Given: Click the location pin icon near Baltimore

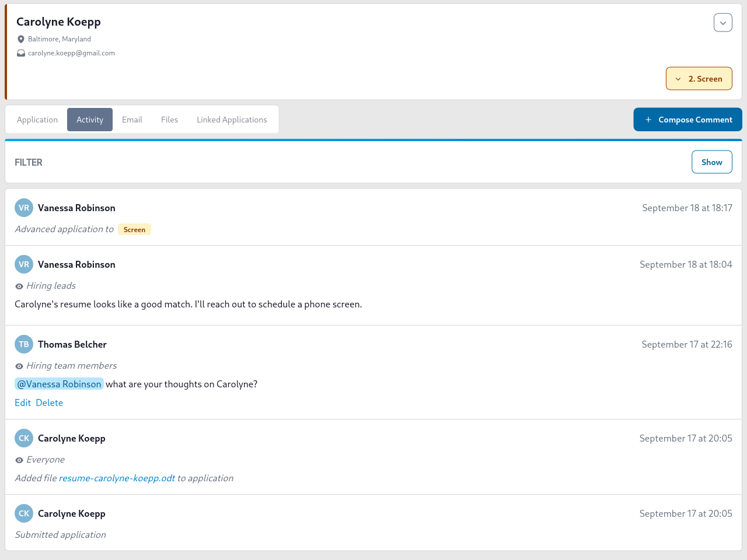Looking at the screenshot, I should point(21,38).
